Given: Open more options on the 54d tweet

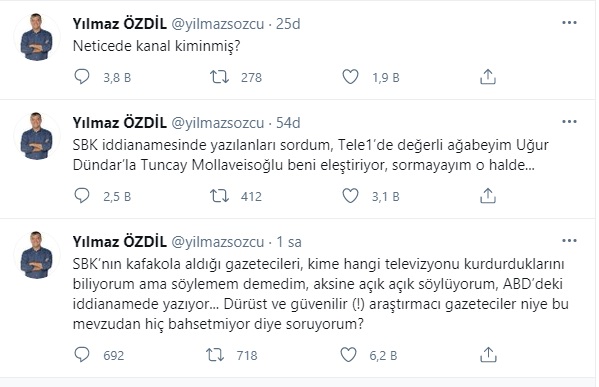Looking at the screenshot, I should pyautogui.click(x=569, y=122).
